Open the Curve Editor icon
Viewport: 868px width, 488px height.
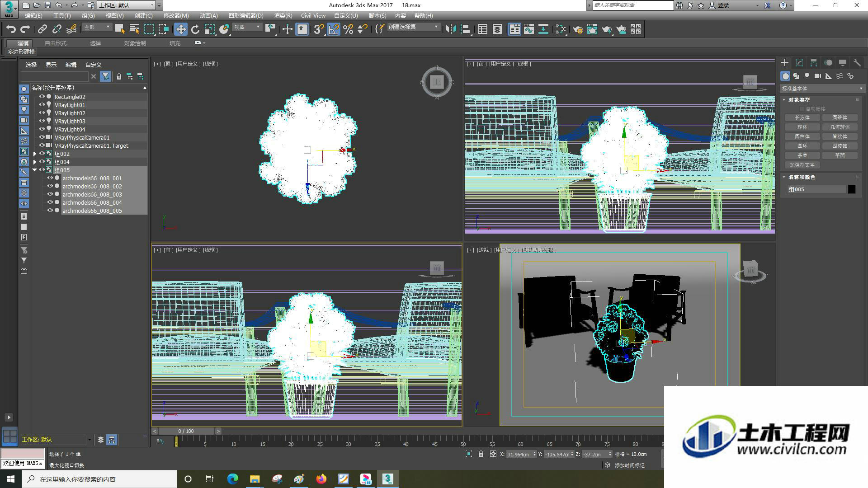pyautogui.click(x=529, y=29)
